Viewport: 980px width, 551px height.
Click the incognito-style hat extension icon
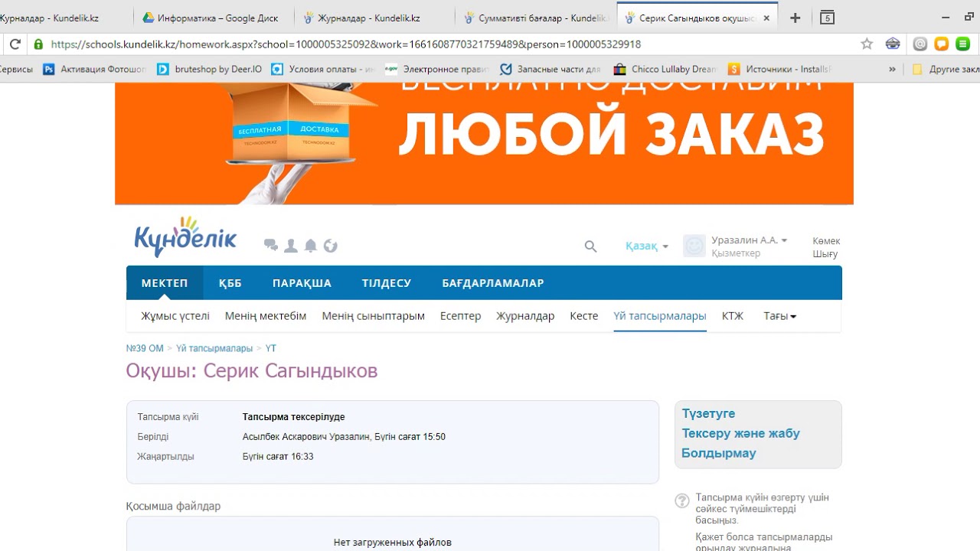point(893,44)
